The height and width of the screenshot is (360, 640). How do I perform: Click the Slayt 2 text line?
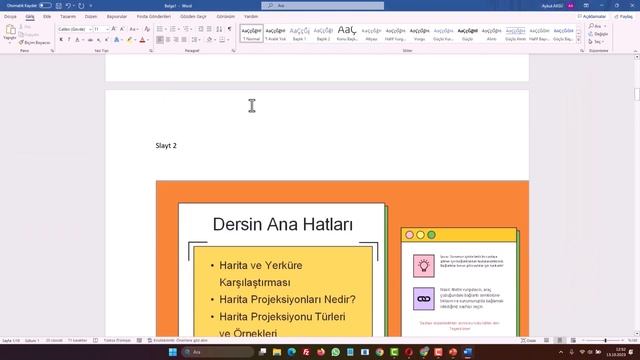click(x=166, y=146)
